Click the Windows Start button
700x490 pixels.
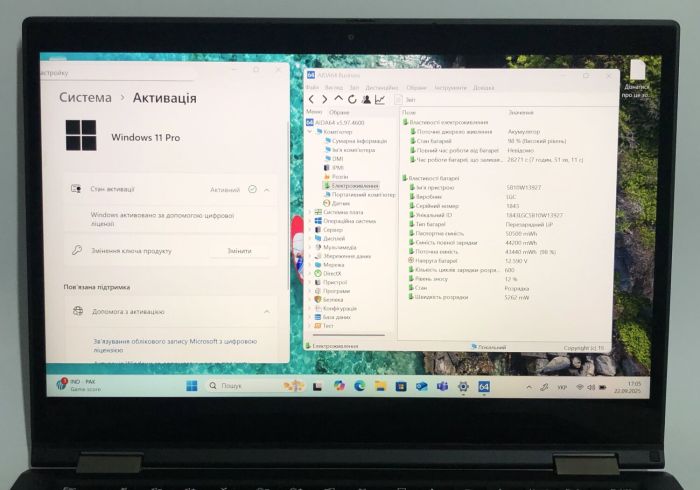(x=191, y=386)
